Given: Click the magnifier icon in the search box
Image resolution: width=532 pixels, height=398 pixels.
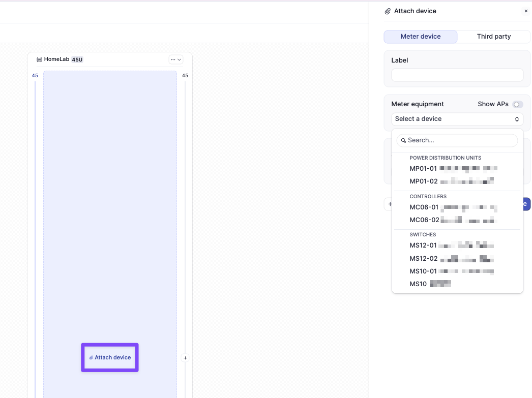Looking at the screenshot, I should tap(403, 140).
